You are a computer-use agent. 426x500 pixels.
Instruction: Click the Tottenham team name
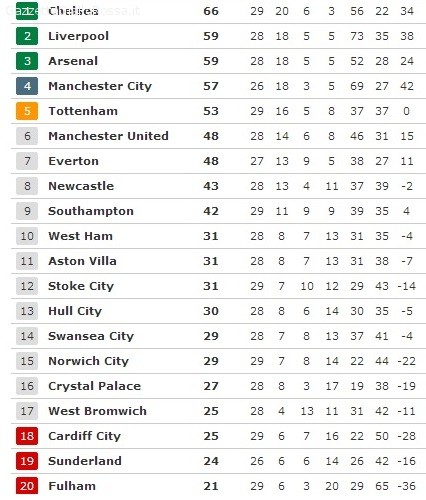point(83,111)
